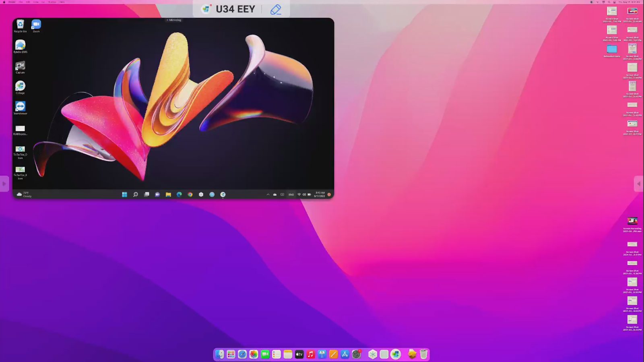Open the App Store from the Dock
Screen dimensions: 644x362
(345, 354)
